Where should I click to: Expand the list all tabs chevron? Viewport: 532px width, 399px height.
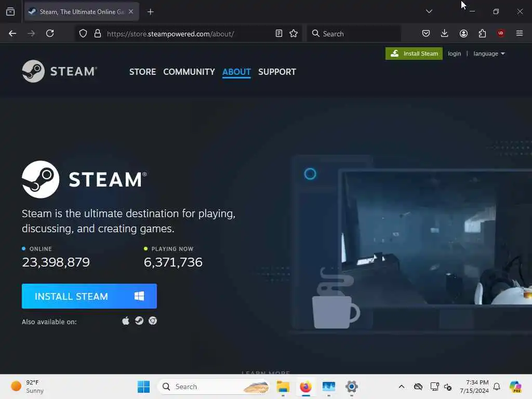pos(429,11)
